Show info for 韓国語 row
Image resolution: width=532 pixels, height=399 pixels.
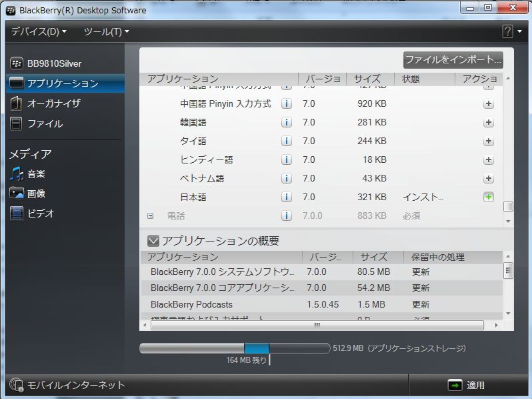click(287, 122)
